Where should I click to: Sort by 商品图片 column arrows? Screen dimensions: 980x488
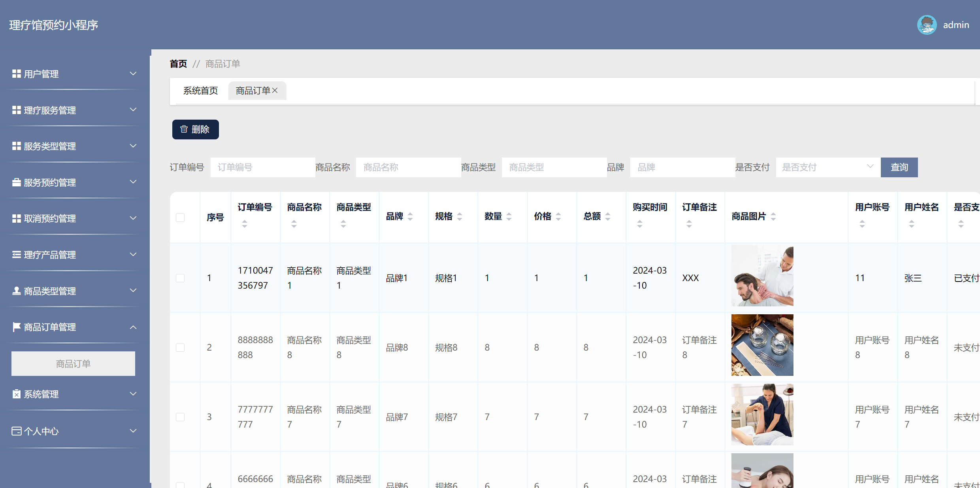tap(773, 216)
